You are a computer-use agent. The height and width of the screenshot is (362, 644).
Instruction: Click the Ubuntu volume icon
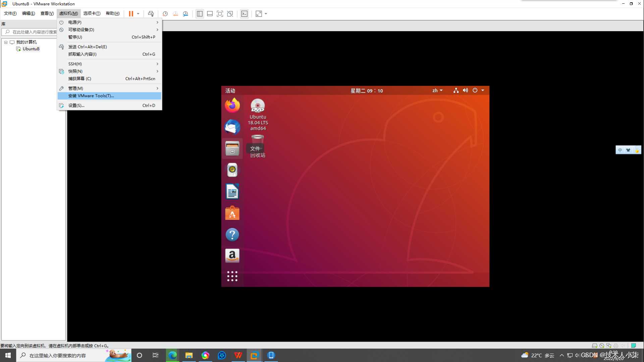(x=465, y=90)
